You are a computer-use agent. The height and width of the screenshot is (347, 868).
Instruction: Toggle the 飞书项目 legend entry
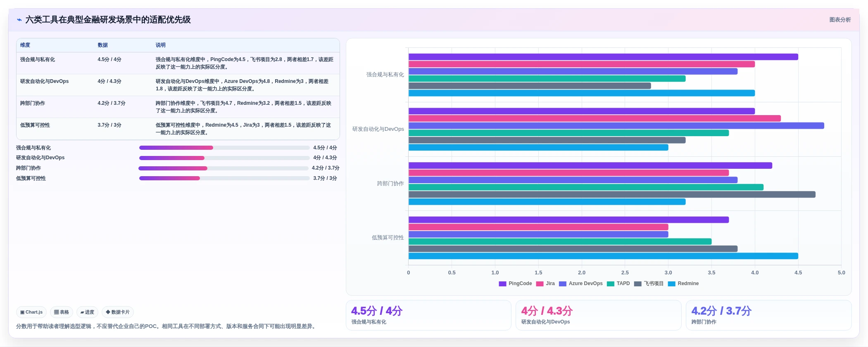coord(649,283)
